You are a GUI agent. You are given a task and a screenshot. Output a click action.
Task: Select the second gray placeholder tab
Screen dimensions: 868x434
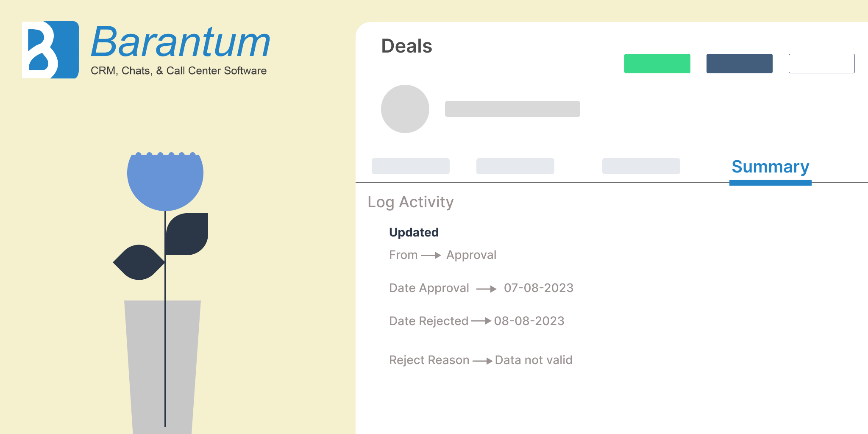[x=515, y=166]
